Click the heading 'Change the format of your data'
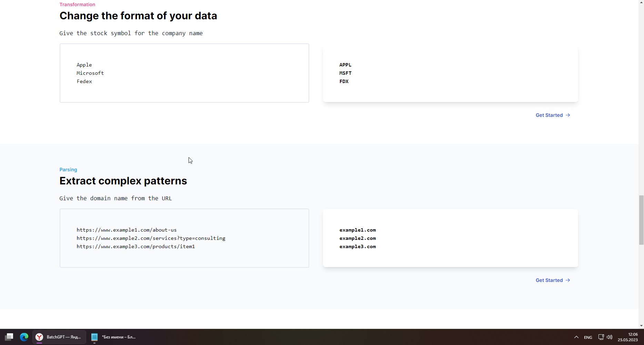The width and height of the screenshot is (644, 345). click(x=138, y=16)
